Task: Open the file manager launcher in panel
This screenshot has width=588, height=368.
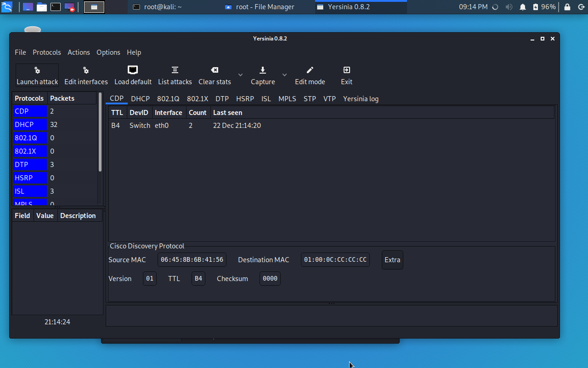Action: (x=42, y=7)
